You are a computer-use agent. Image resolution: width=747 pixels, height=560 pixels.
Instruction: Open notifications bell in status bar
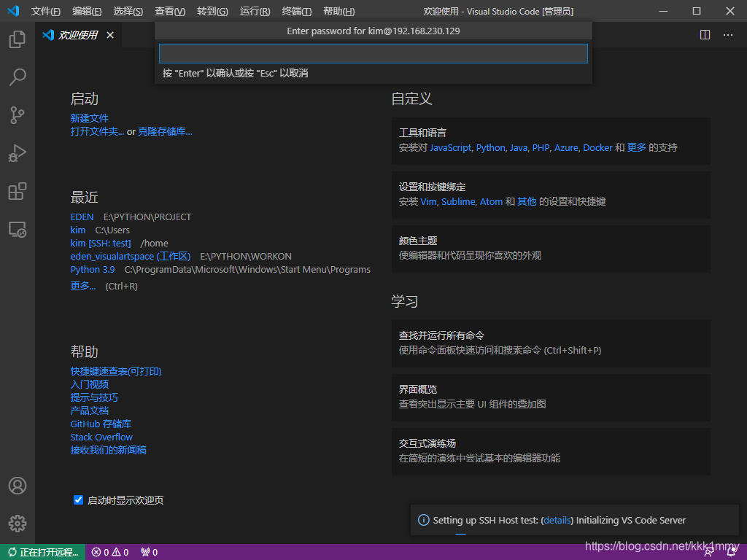pyautogui.click(x=731, y=553)
